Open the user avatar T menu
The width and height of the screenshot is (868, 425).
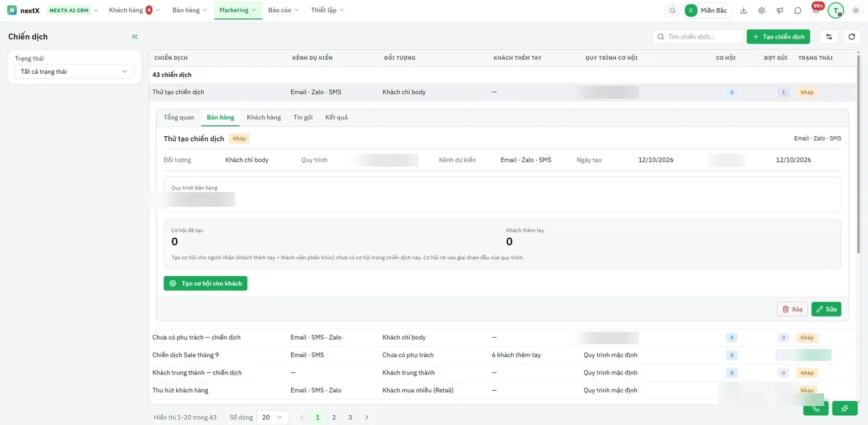pyautogui.click(x=836, y=10)
